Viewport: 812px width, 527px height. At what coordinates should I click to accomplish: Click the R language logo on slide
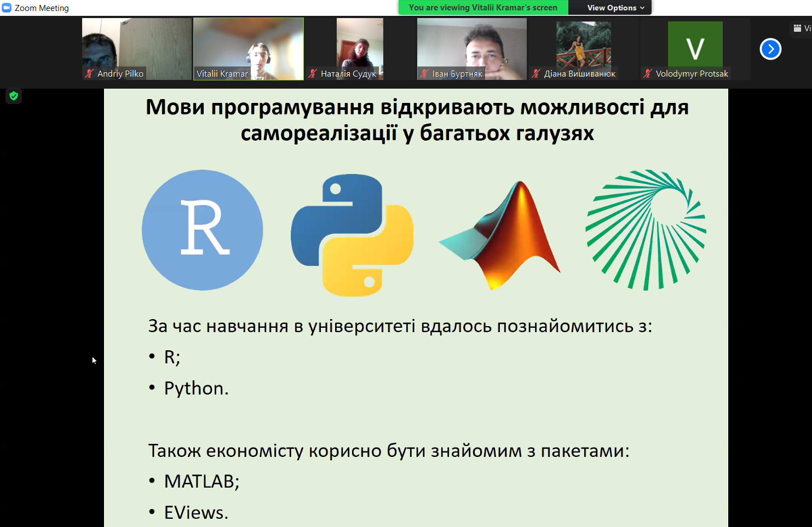click(203, 230)
